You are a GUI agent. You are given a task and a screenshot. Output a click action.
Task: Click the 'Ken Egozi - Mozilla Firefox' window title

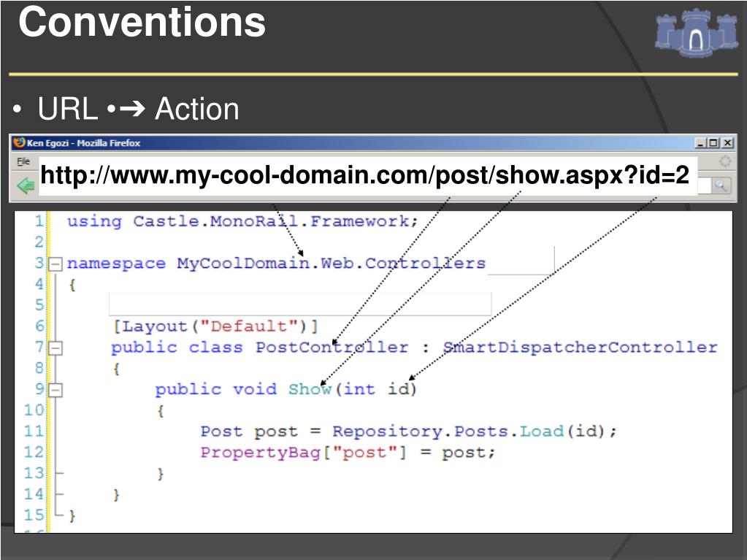[83, 143]
